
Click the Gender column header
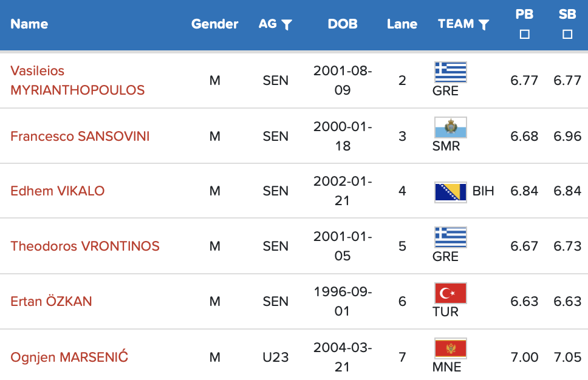[214, 24]
